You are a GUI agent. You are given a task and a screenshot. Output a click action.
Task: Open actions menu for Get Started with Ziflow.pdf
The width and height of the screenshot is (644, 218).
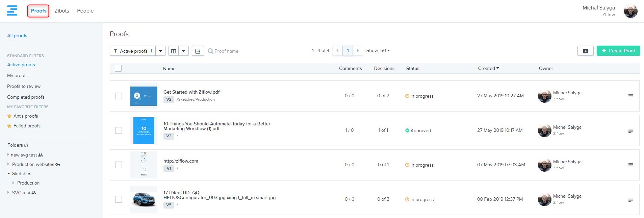[x=630, y=96]
